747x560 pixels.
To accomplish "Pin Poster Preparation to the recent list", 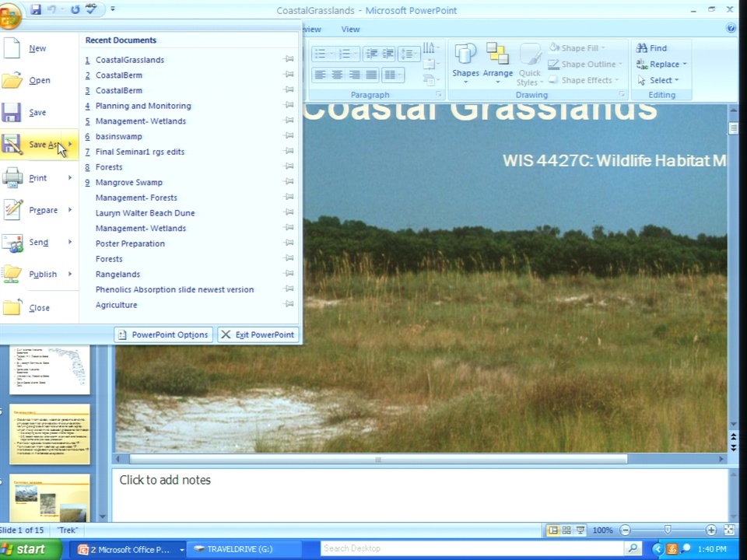I will point(289,243).
